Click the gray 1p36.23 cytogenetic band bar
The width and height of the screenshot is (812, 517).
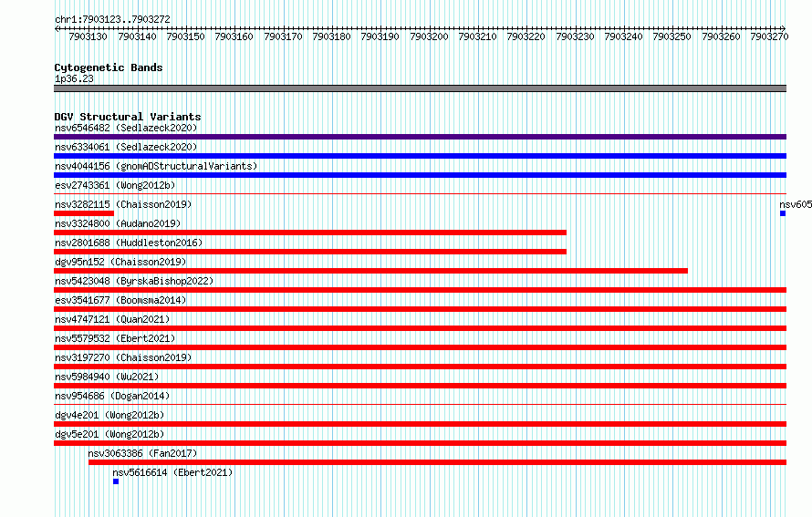click(420, 88)
